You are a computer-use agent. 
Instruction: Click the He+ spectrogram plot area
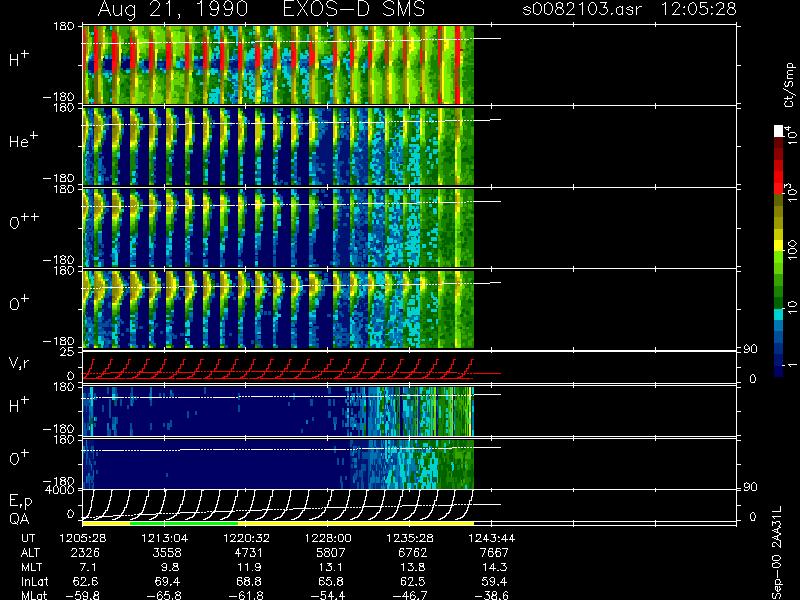[279, 146]
